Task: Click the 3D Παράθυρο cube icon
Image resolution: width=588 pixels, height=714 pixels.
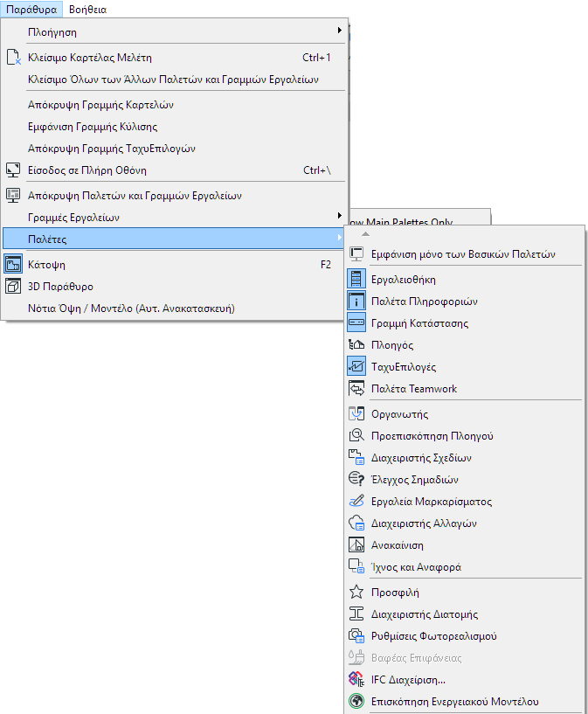Action: [13, 287]
